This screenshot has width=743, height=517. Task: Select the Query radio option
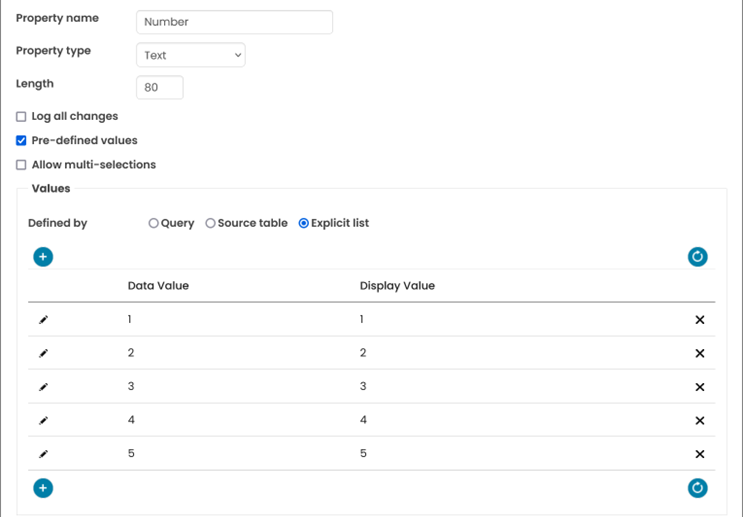(x=153, y=223)
